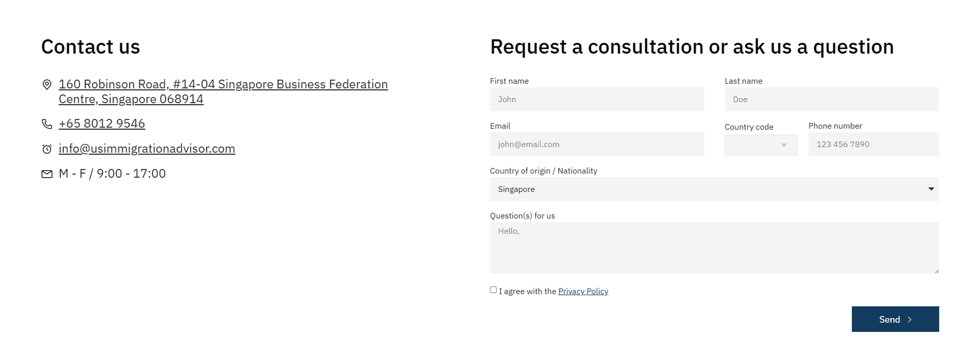
Task: Focus the First name input field
Action: [x=597, y=100]
